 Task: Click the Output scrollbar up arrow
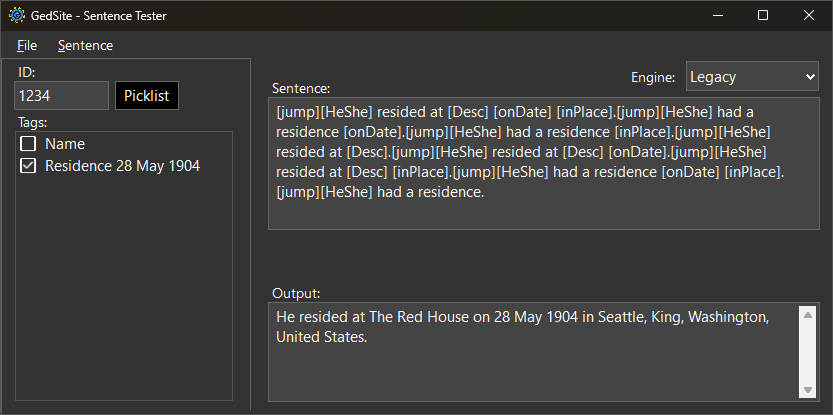[808, 315]
